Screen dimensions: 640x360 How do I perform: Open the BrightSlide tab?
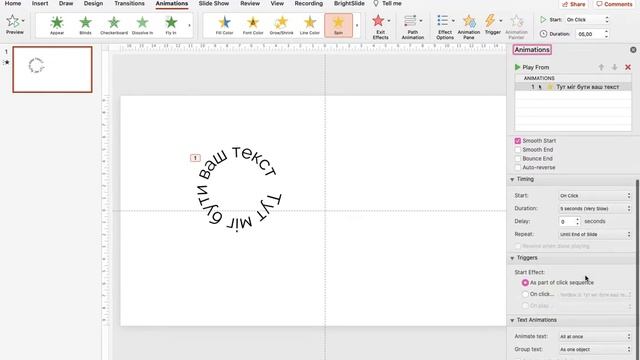pyautogui.click(x=349, y=3)
